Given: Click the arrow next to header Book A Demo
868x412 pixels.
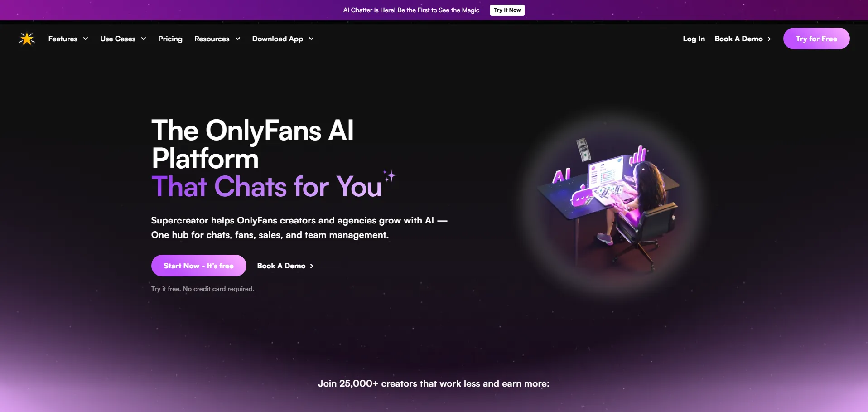Looking at the screenshot, I should pyautogui.click(x=769, y=39).
